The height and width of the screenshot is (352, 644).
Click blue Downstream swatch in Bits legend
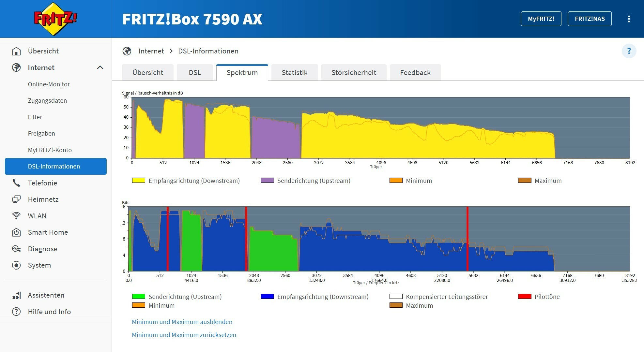coord(267,296)
